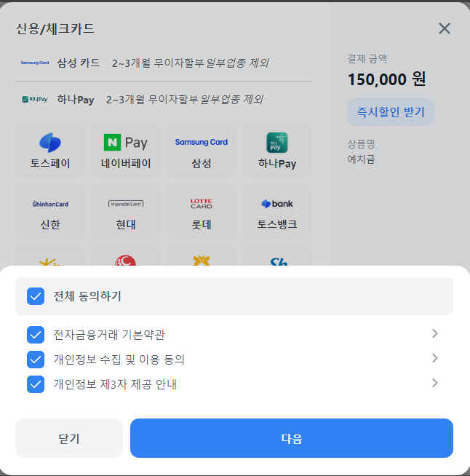Toggle 개인정보 제3자 제공 안내 checkbox

36,384
